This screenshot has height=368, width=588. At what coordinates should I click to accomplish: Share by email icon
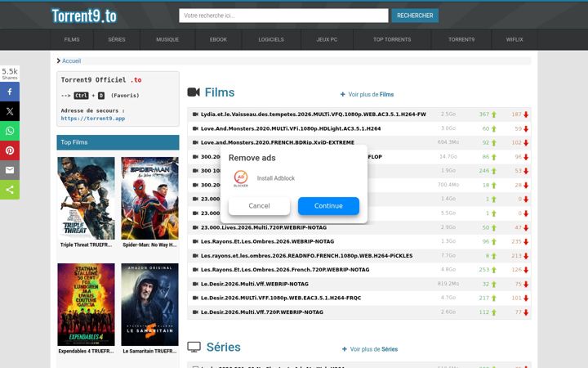10,170
